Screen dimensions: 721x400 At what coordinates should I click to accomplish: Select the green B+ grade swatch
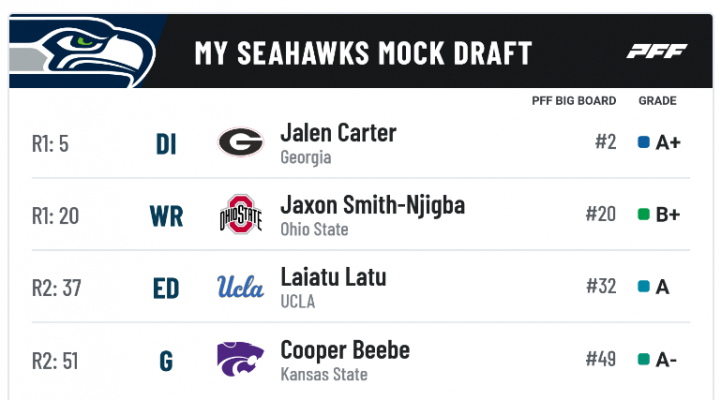(x=644, y=214)
